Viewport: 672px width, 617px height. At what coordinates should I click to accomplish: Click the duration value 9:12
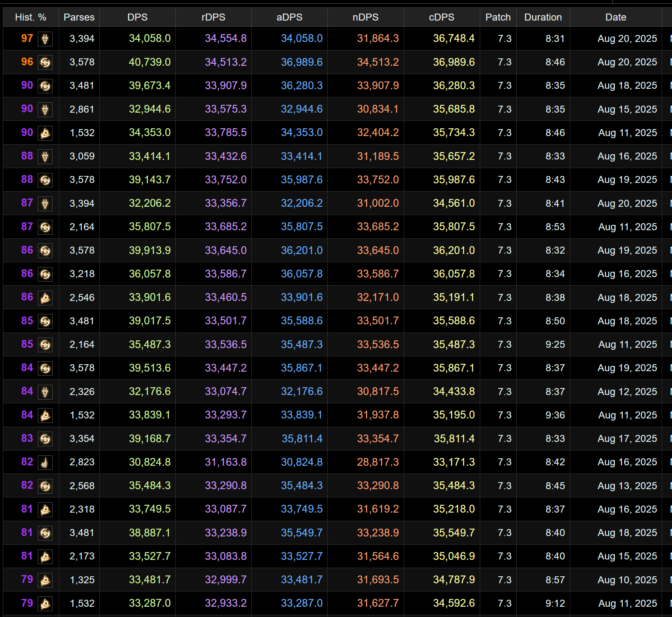click(555, 603)
